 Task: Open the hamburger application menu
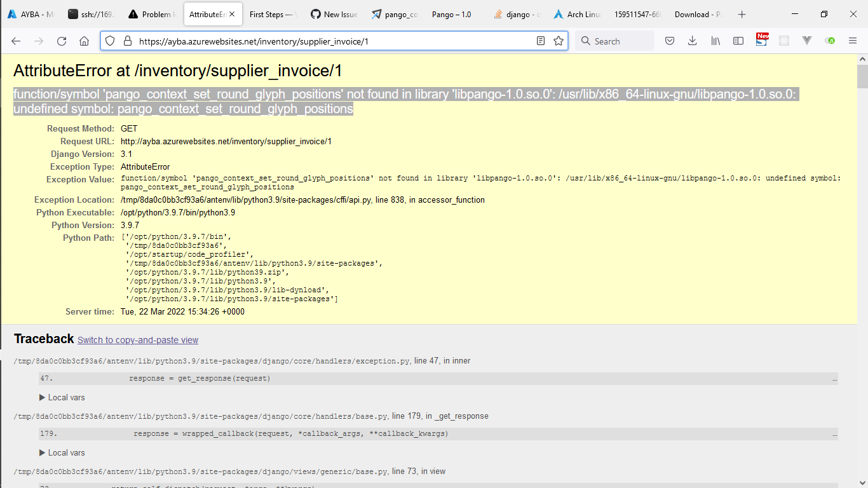point(853,40)
